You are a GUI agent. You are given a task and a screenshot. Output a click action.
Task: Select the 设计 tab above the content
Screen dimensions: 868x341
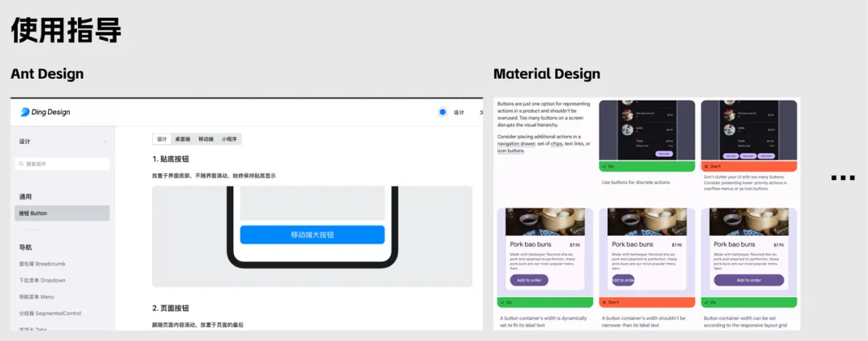[x=162, y=139]
